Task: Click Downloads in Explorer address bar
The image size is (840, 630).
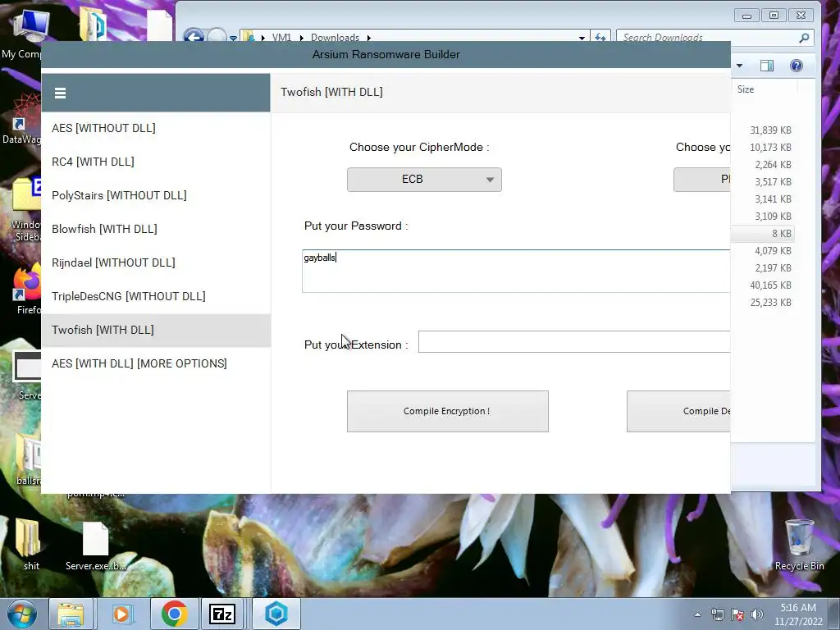Action: tap(335, 38)
